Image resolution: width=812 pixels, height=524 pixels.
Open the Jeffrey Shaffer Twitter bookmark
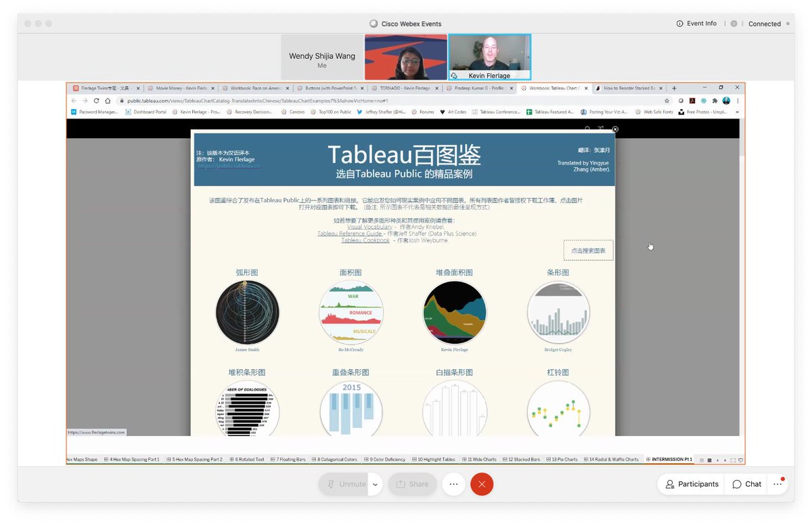click(x=382, y=112)
